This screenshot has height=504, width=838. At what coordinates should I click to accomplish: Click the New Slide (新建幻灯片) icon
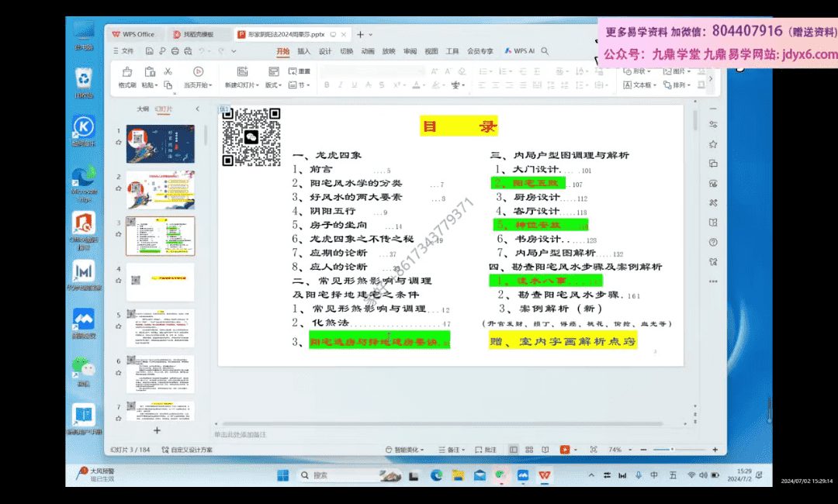coord(242,72)
